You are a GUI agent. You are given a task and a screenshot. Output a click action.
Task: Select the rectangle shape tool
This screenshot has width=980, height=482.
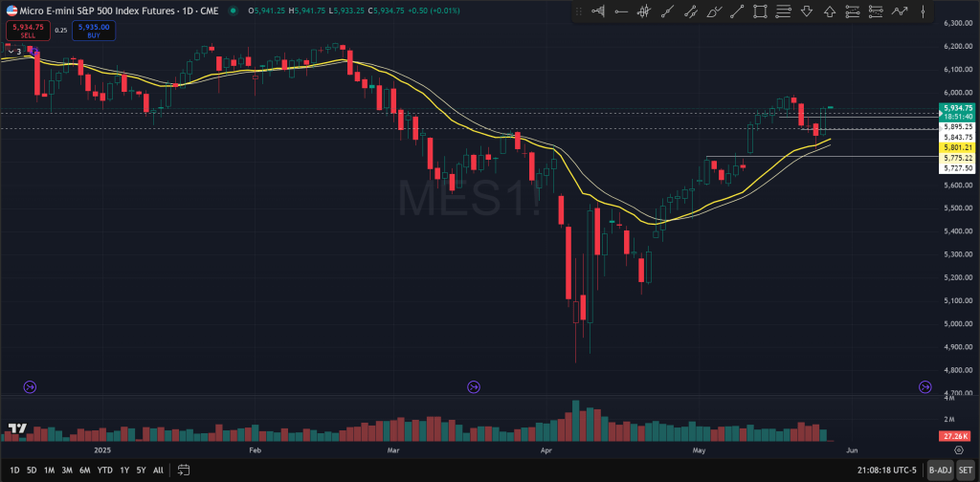pyautogui.click(x=760, y=11)
